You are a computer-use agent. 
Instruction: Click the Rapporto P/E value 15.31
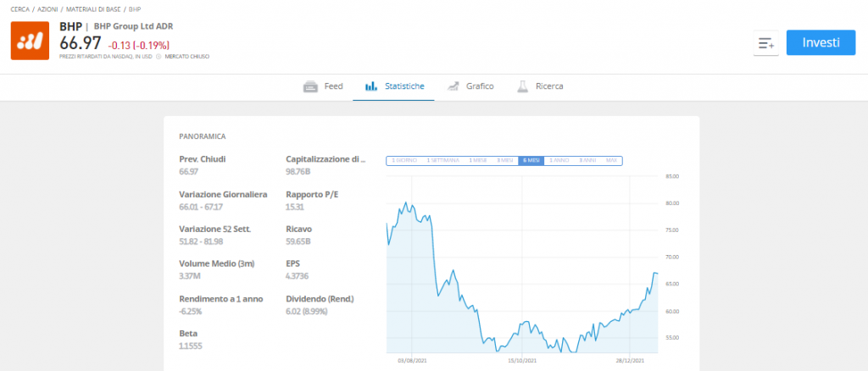point(295,207)
